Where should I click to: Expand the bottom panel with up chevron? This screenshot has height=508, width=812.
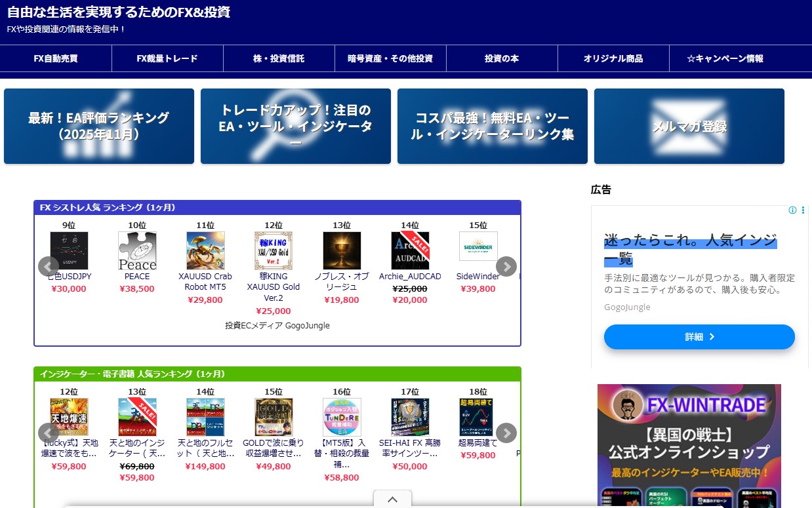coord(392,499)
